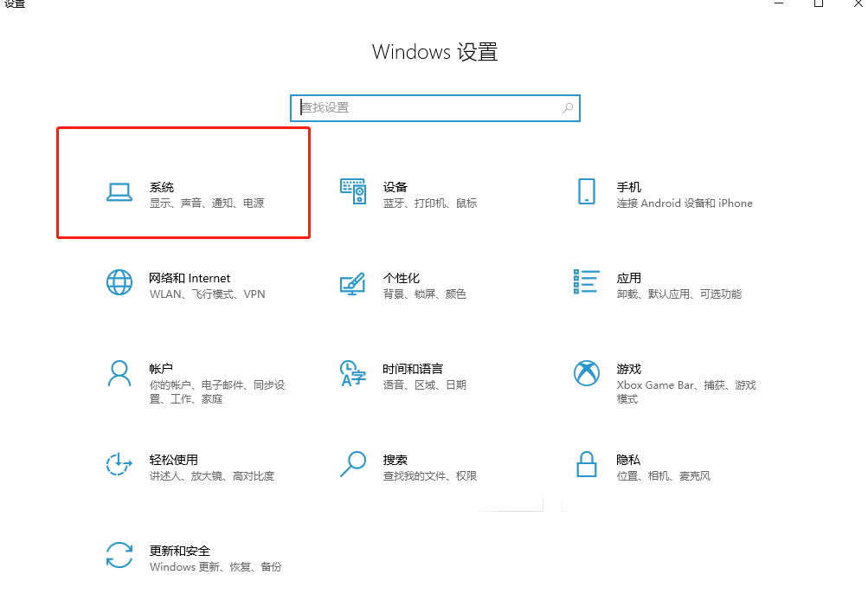The image size is (868, 594).
Task: Click the 位置、相机、麦克风 description
Action: click(x=664, y=476)
